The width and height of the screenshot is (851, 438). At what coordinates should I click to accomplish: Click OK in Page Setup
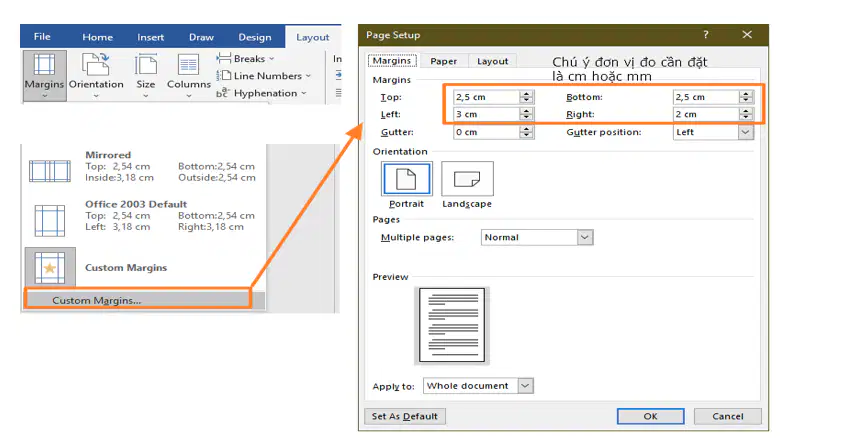(650, 416)
